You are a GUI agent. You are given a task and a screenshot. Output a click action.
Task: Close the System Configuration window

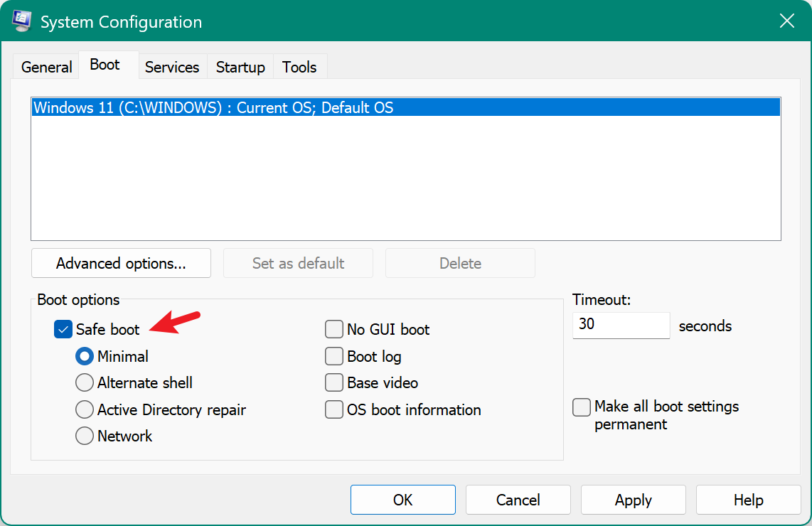click(x=786, y=21)
